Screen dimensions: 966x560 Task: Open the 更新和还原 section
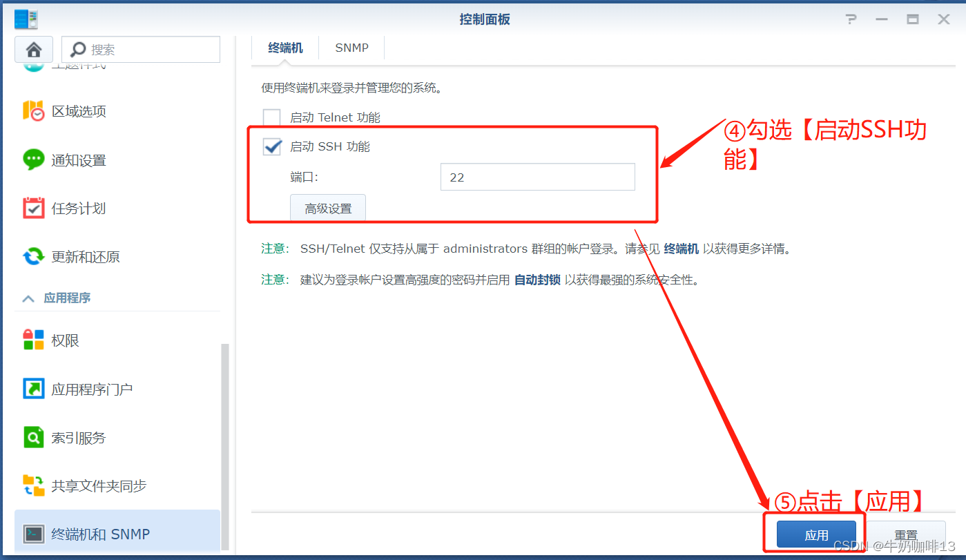coord(117,257)
